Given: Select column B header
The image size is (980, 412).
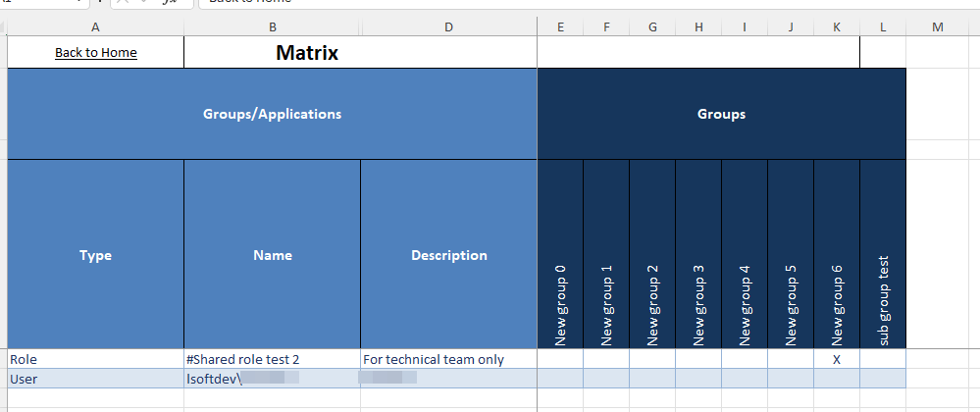Looking at the screenshot, I should click(272, 27).
